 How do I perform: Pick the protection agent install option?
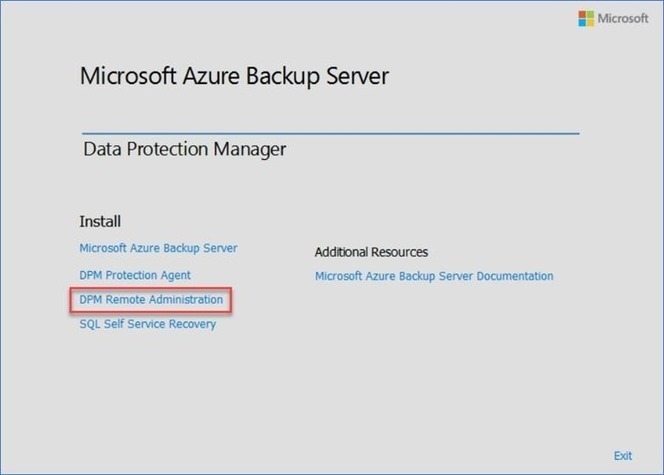click(x=135, y=275)
